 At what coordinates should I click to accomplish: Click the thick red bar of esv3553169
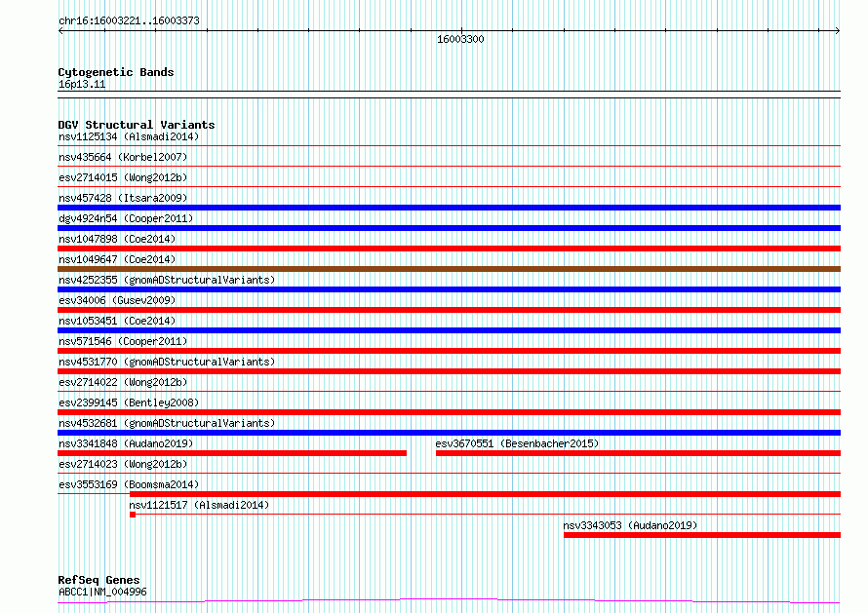coord(485,494)
